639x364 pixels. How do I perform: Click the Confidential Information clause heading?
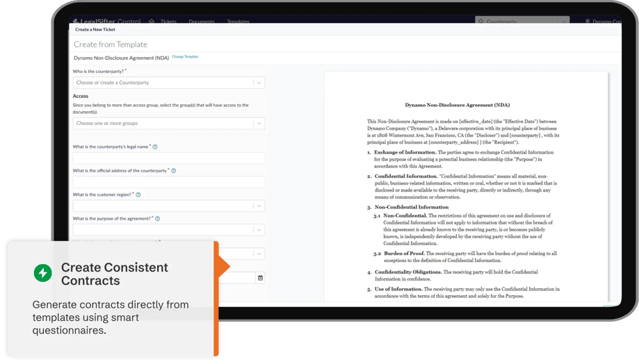(x=406, y=176)
